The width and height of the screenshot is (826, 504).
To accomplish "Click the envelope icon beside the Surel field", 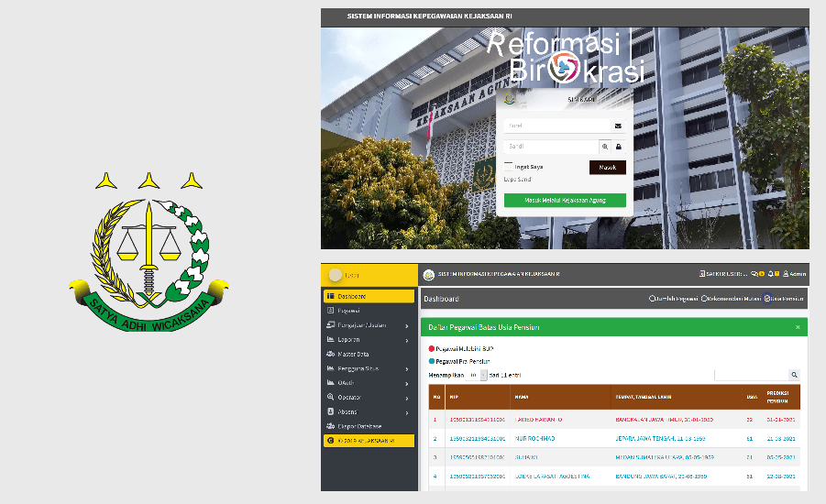I will [x=618, y=126].
